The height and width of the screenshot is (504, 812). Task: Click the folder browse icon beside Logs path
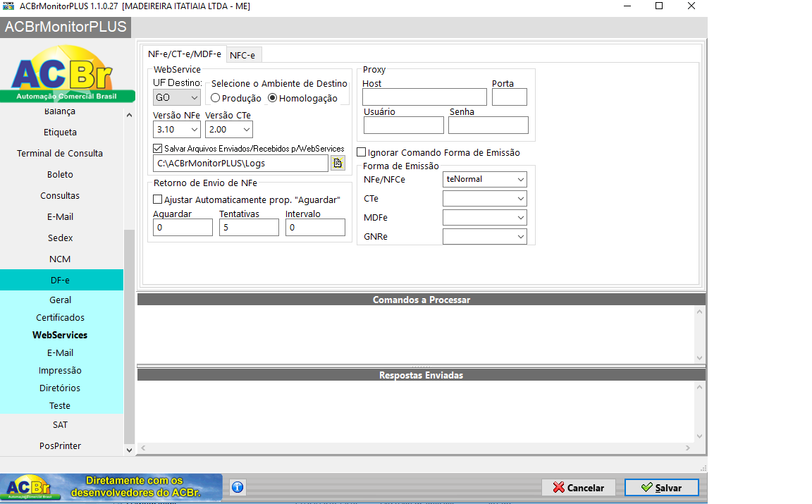click(338, 163)
